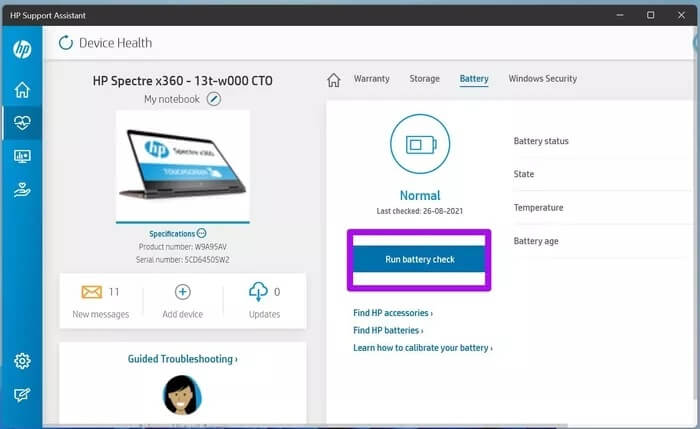Screen dimensions: 700x429
Task: Click the Temperature row
Action: pyautogui.click(x=600, y=208)
